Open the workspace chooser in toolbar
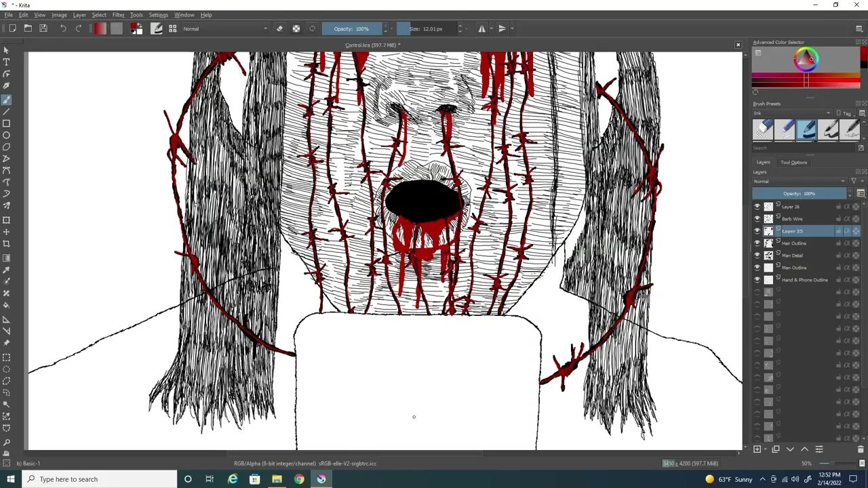The image size is (868, 488). 859,28
